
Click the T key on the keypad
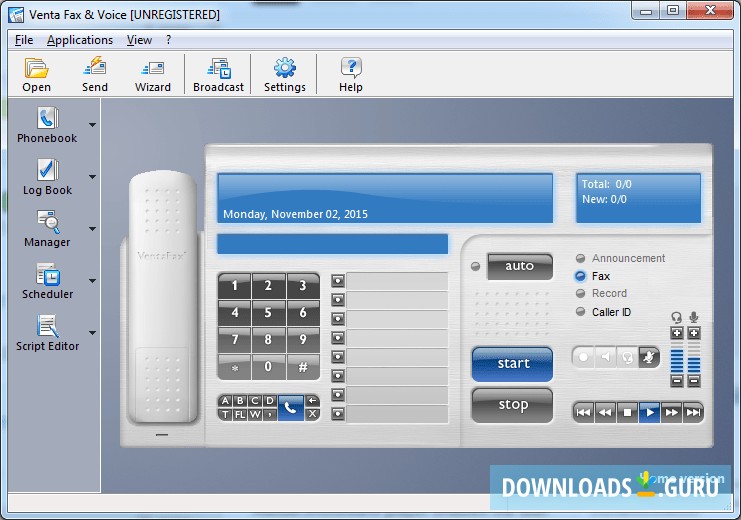[x=226, y=415]
